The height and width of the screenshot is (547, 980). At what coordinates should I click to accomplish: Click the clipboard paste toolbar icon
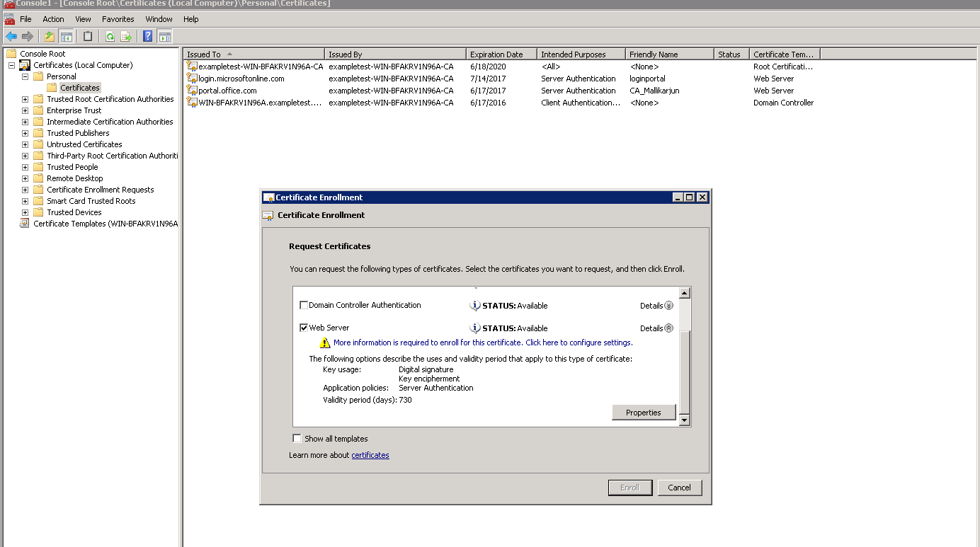tap(88, 36)
